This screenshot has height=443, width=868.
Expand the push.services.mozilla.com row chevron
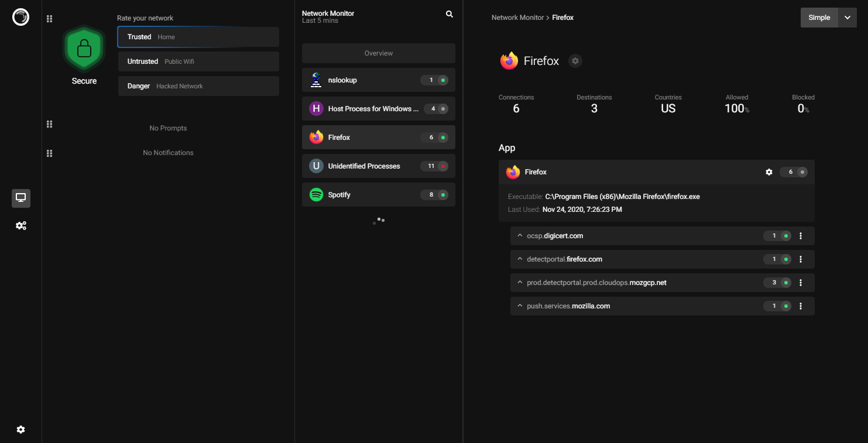pos(519,305)
